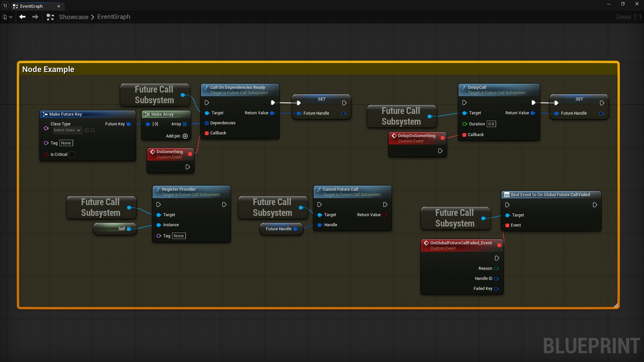This screenshot has height=362, width=644.
Task: Select the Cancel Future Call node header
Action: 352,192
